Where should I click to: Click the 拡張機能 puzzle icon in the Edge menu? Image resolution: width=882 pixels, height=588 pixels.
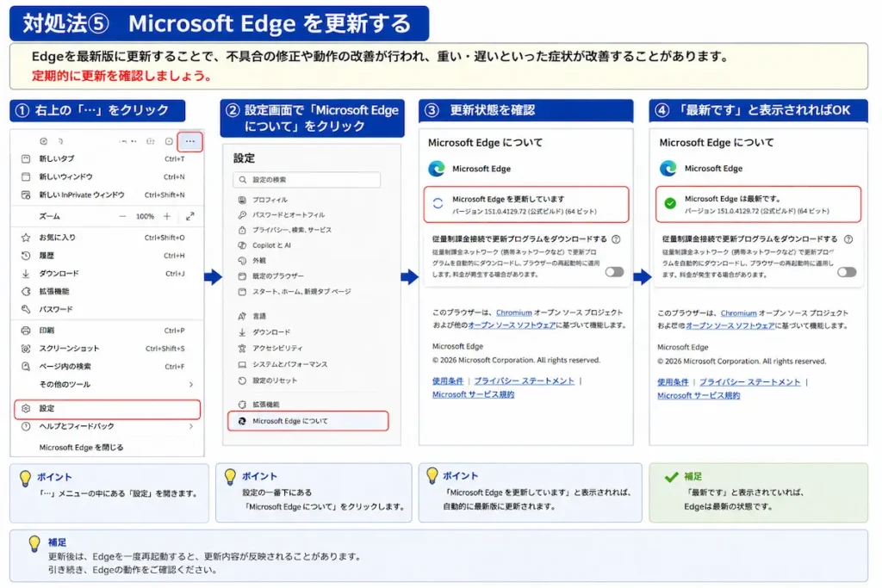pyautogui.click(x=26, y=291)
